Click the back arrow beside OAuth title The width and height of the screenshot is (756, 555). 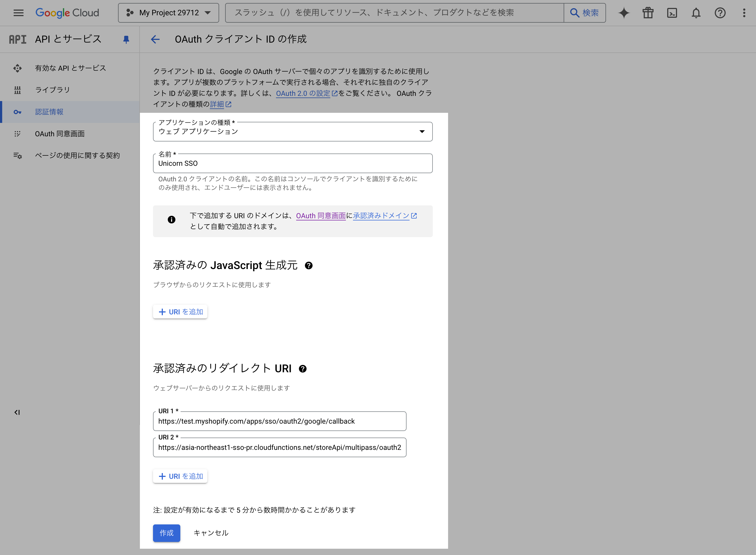155,39
